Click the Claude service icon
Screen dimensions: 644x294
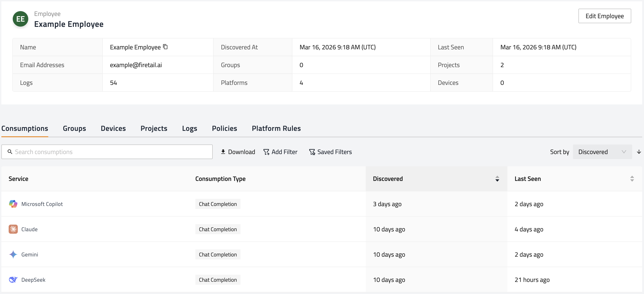click(x=13, y=229)
